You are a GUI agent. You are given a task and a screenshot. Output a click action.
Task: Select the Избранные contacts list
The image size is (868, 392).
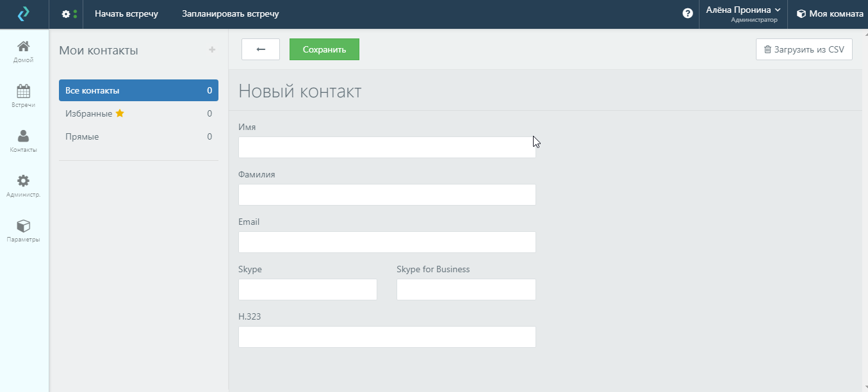click(138, 113)
